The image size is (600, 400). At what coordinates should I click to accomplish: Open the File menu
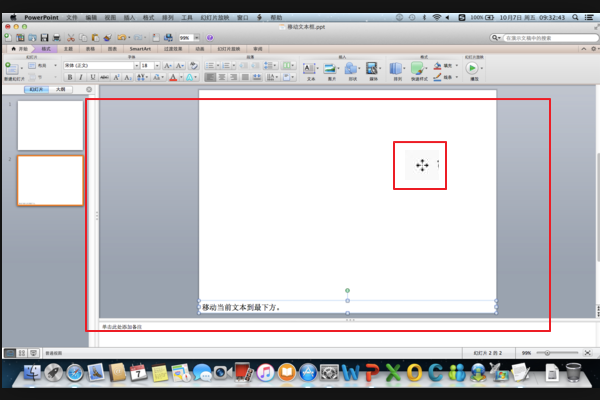point(72,17)
